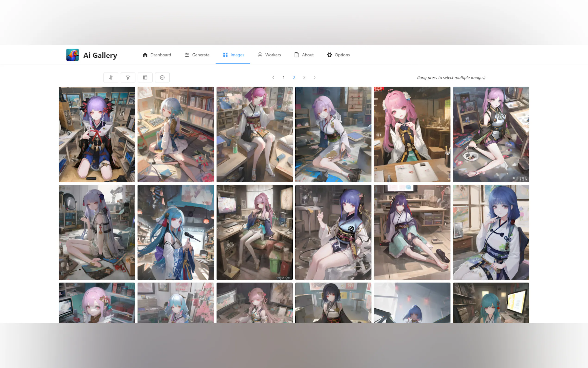Select the Dashboard home icon
Viewport: 588px width, 368px height.
pos(145,55)
